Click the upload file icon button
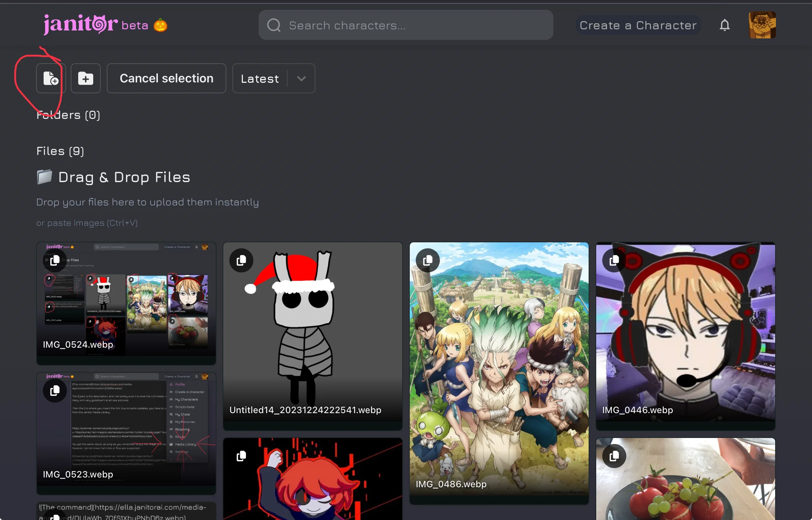 click(51, 78)
